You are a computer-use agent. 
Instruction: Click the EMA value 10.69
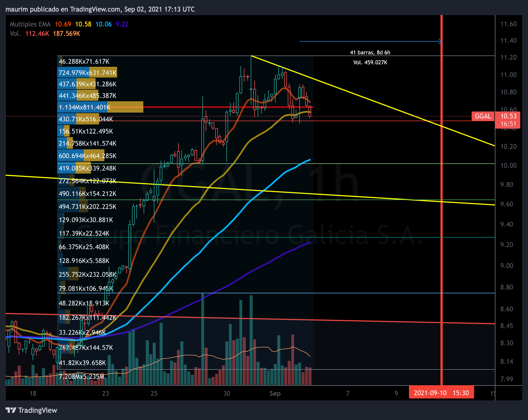(x=63, y=24)
